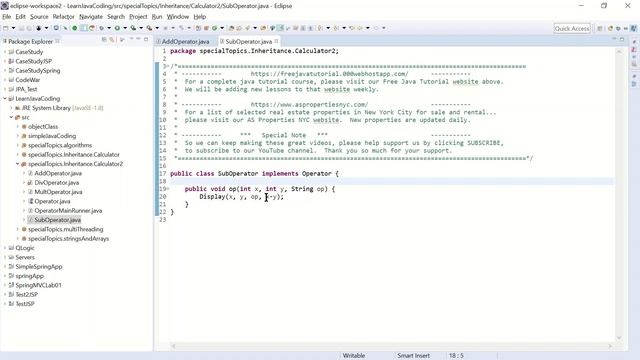Expand the JRE System Library node
The width and height of the screenshot is (640, 360).
(x=11, y=108)
